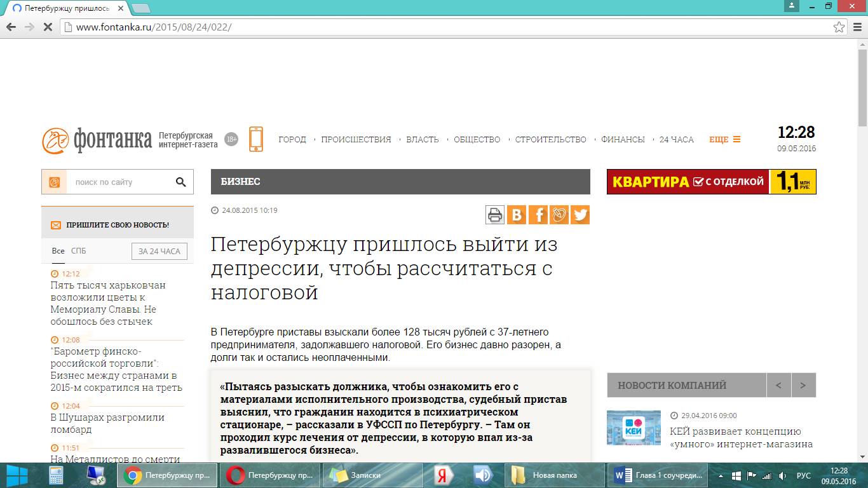Screen dimensions: 868x488
Task: Click 'Пришлите свою новость!' link
Action: click(118, 225)
